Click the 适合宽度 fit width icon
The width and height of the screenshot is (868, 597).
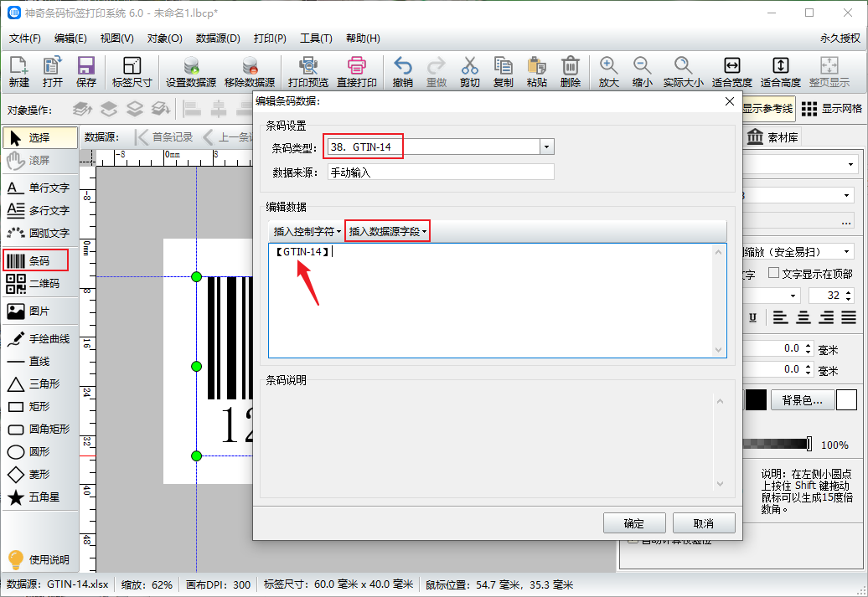(731, 72)
